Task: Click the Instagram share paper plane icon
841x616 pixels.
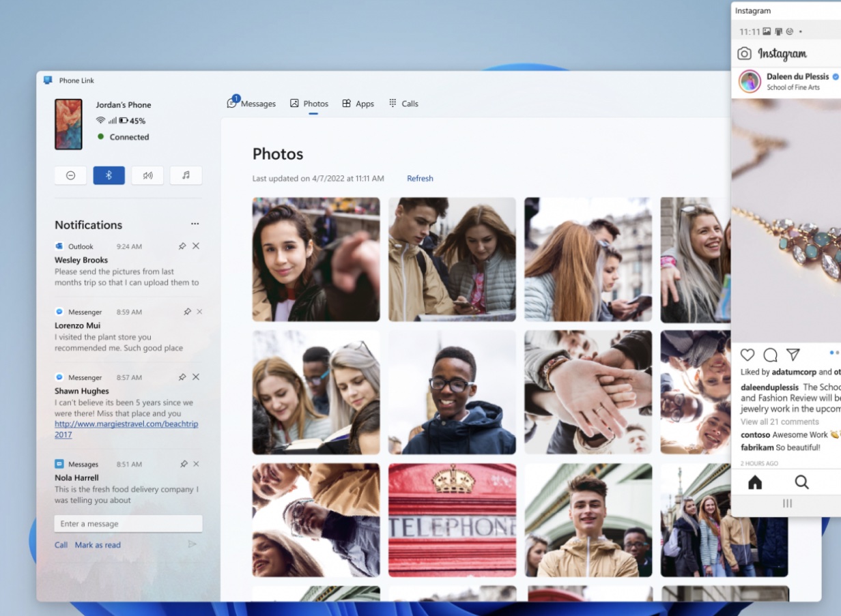Action: [793, 355]
